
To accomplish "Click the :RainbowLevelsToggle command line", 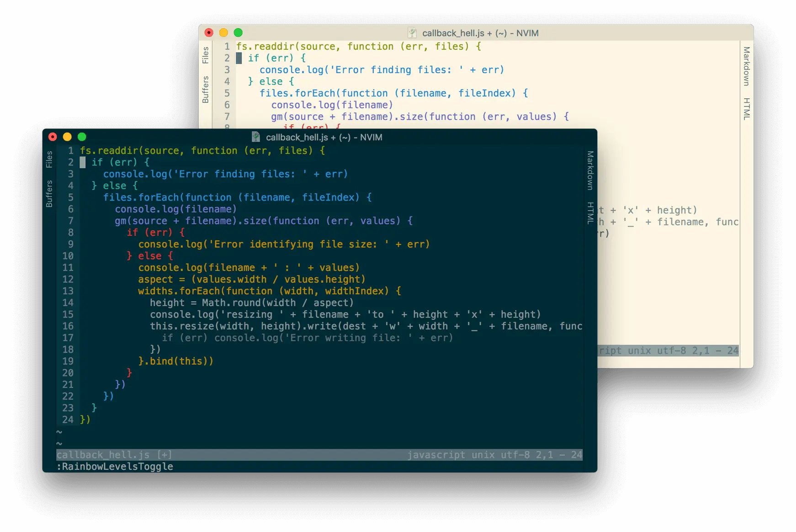I will (x=115, y=466).
